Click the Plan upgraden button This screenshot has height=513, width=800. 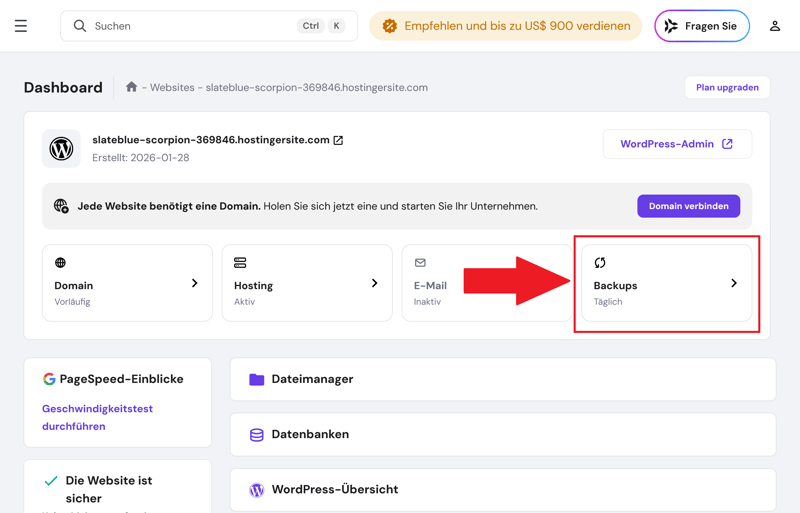pyautogui.click(x=727, y=87)
